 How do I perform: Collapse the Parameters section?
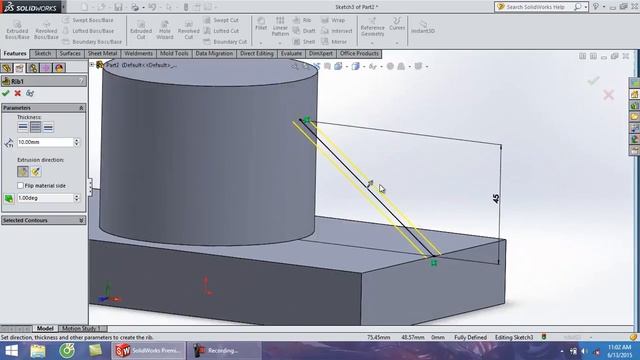click(81, 108)
